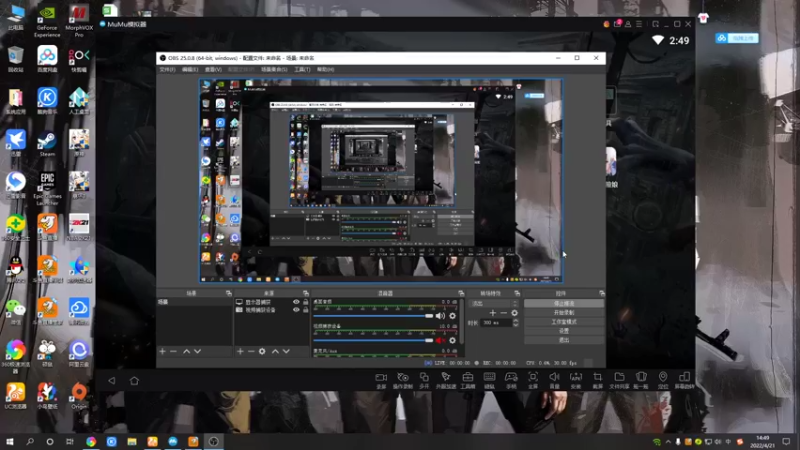Click the transition duration 300 ms field
This screenshot has width=800, height=450.
coord(496,322)
